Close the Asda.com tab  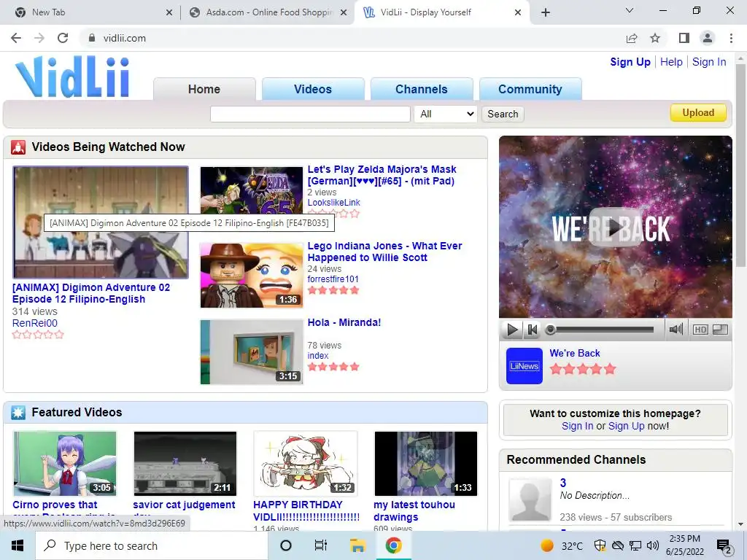click(344, 12)
